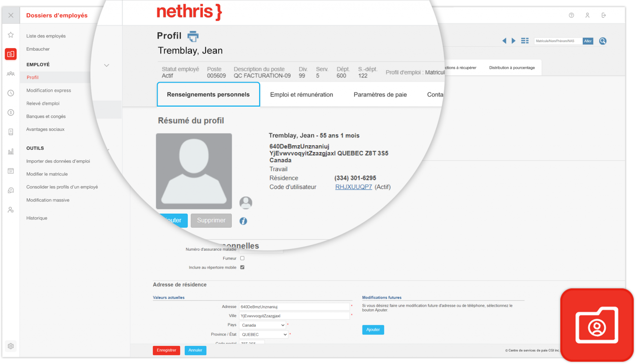Click the star favorites icon in the sidebar
The image size is (636, 364).
tap(11, 35)
